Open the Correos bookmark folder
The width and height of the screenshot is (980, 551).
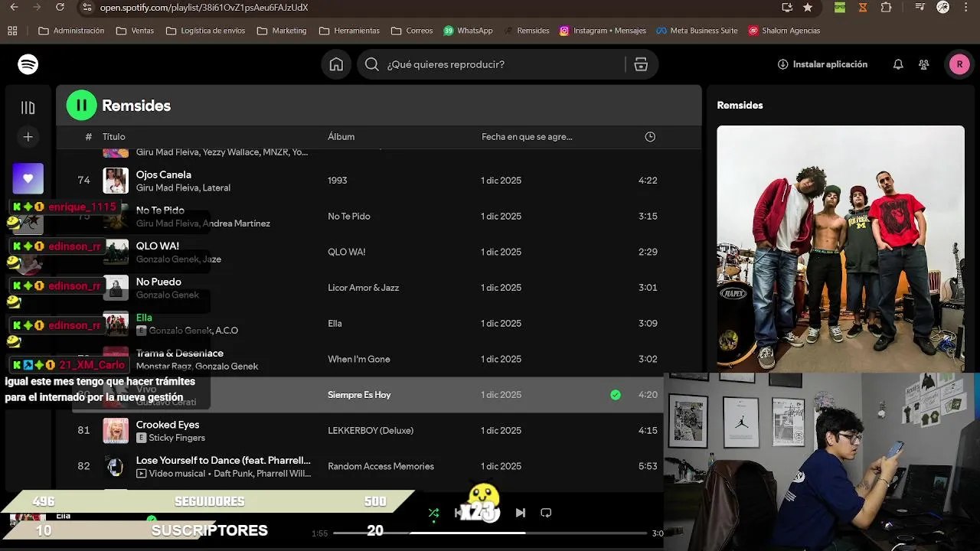[x=412, y=31]
